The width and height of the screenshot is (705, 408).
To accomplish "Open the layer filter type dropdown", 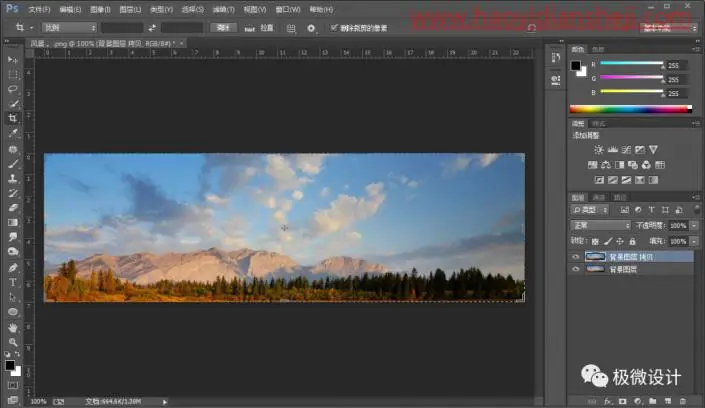I will (x=589, y=210).
